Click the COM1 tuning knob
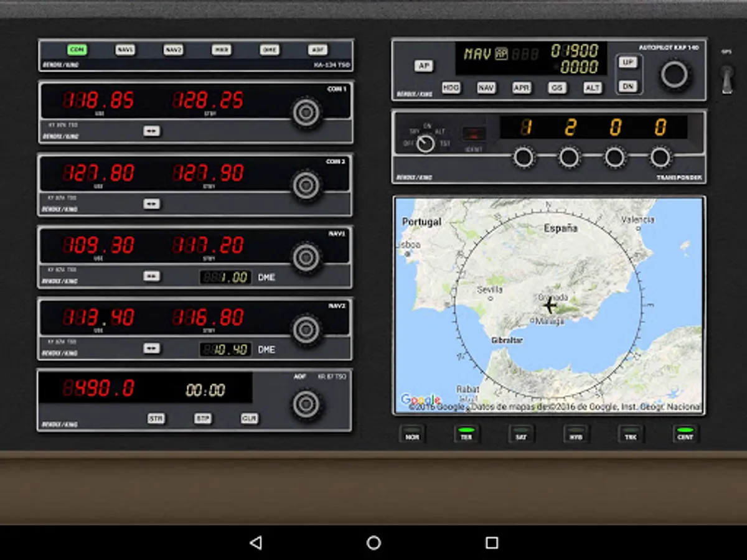Screen dimensions: 747x560 pyautogui.click(x=306, y=113)
